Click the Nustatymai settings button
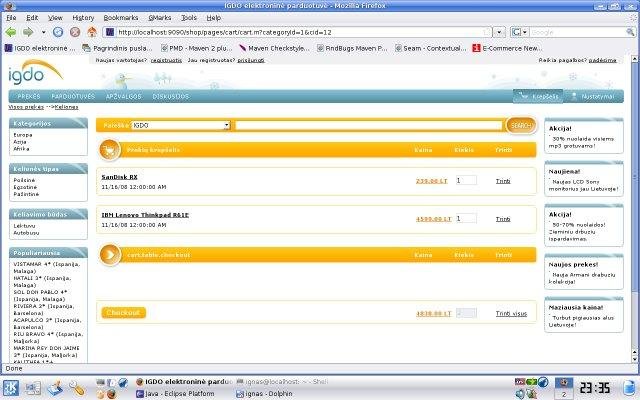The image size is (640, 400). (x=592, y=96)
